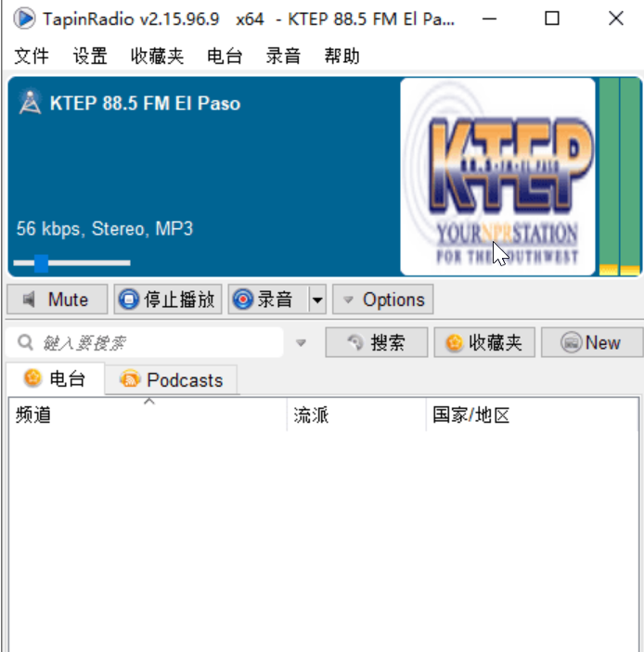Mute the radio playback

(x=58, y=300)
